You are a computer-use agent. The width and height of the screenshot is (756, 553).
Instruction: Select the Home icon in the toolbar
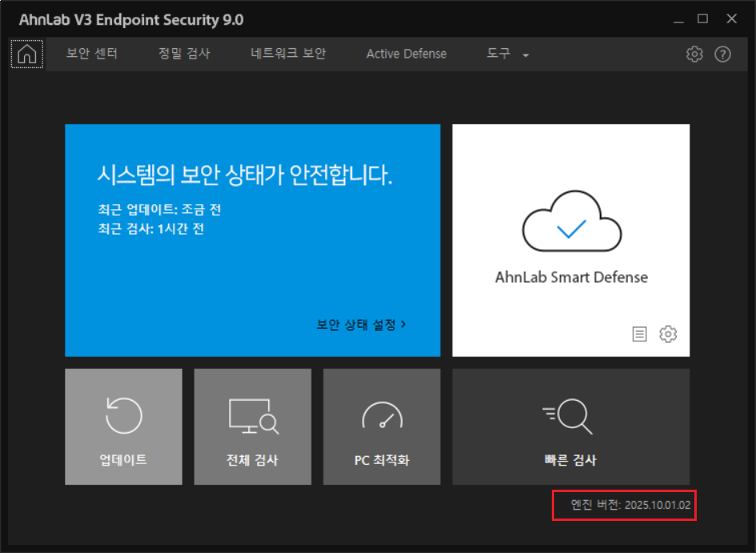(26, 54)
